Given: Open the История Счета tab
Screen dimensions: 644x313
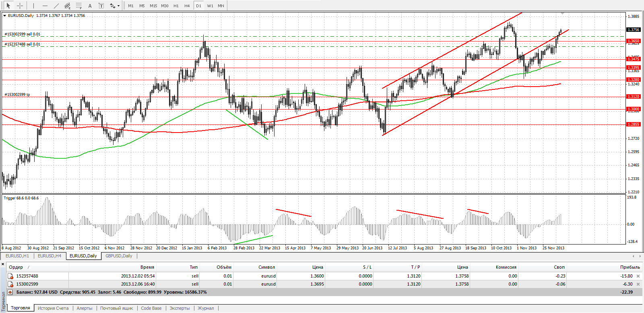Looking at the screenshot, I should [x=53, y=308].
